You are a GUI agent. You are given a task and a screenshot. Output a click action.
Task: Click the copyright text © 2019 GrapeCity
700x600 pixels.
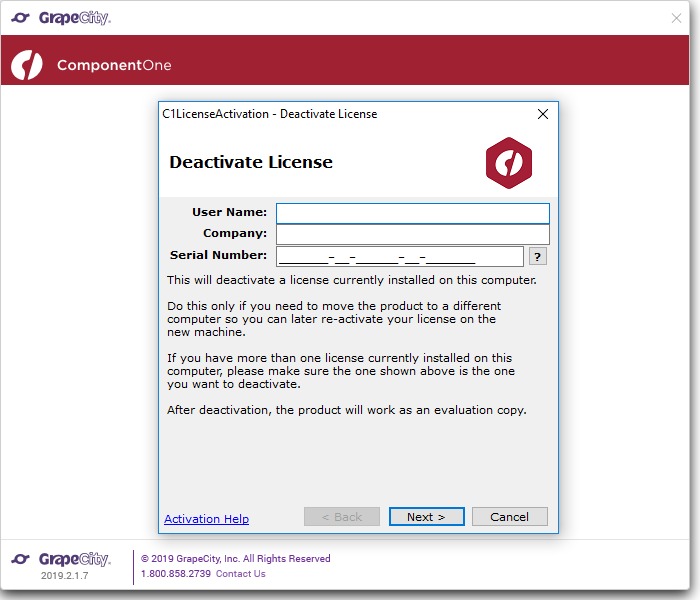coord(236,558)
